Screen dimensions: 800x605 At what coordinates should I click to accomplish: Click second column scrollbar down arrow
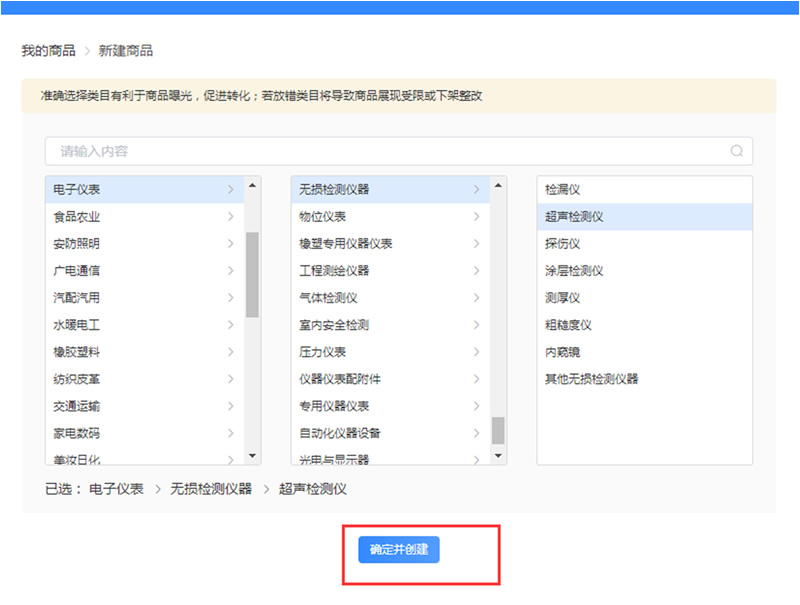click(x=498, y=456)
